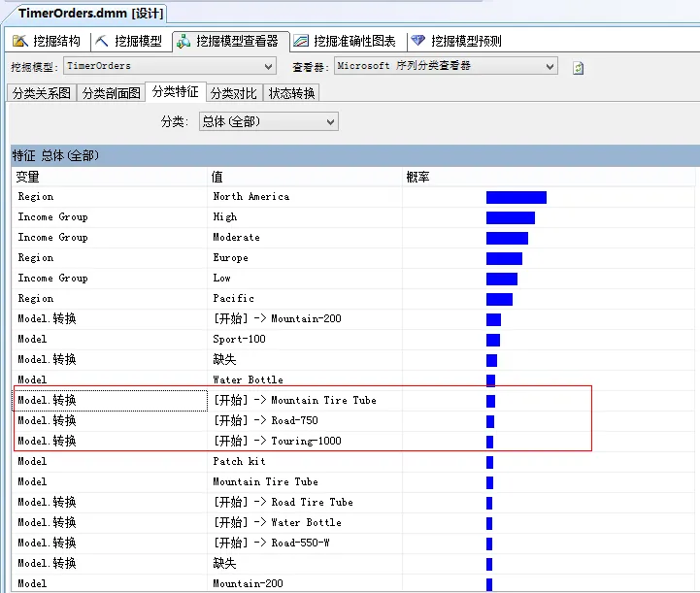The width and height of the screenshot is (700, 593).
Task: Click the 挖掘结构 tab icon
Action: coord(19,41)
